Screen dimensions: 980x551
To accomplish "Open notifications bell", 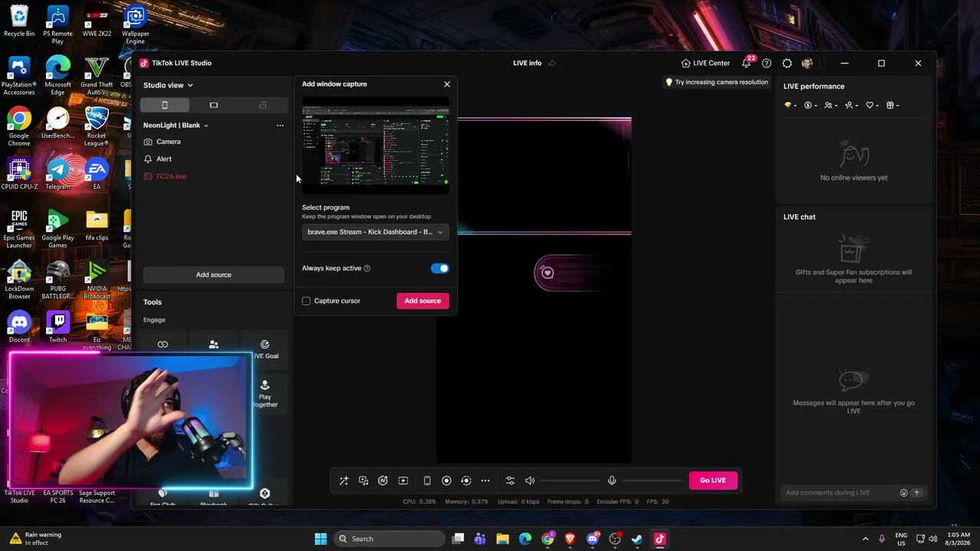I will (x=746, y=64).
